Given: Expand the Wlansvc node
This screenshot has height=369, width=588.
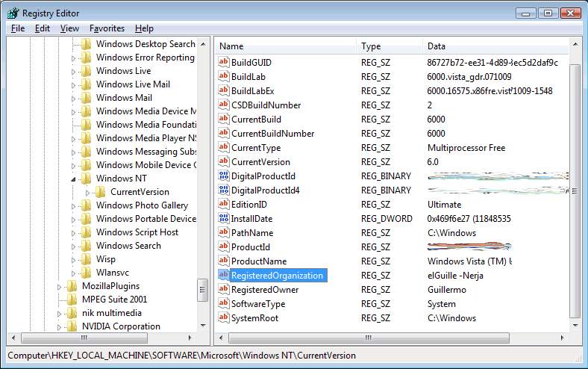Looking at the screenshot, I should tap(73, 273).
